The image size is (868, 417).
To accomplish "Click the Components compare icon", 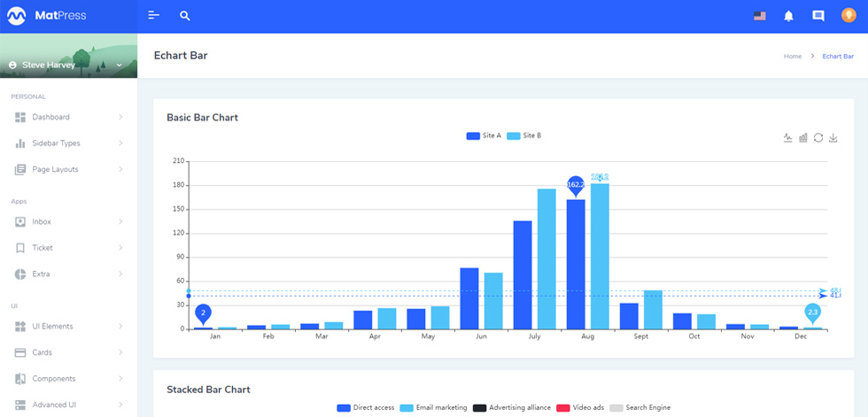I will [20, 379].
